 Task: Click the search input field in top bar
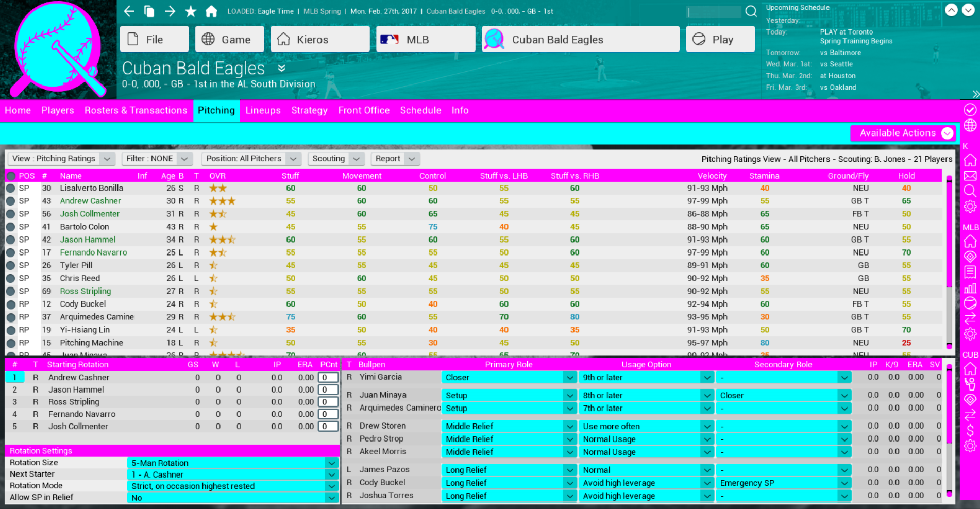pos(714,11)
